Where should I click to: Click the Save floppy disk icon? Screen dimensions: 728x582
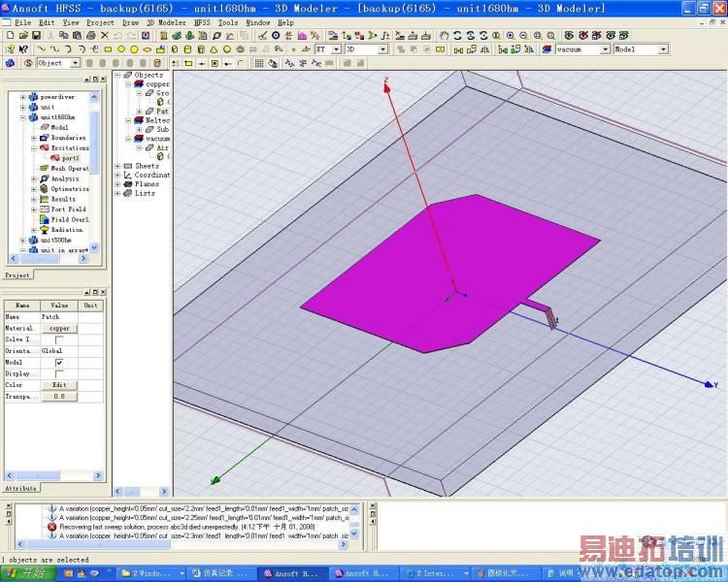tap(36, 35)
